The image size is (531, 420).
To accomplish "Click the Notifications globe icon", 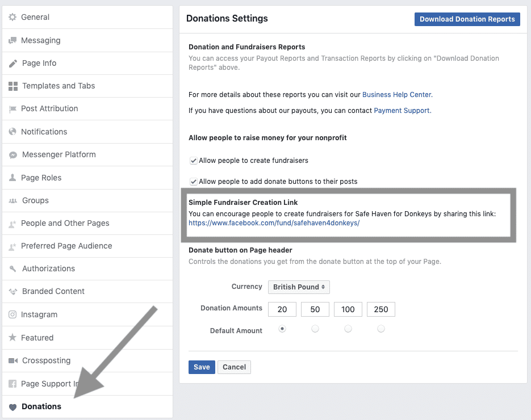I will tap(12, 132).
